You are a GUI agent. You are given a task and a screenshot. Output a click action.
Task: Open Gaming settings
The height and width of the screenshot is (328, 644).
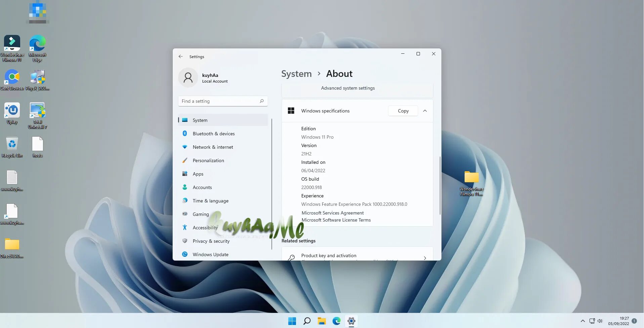223,214
